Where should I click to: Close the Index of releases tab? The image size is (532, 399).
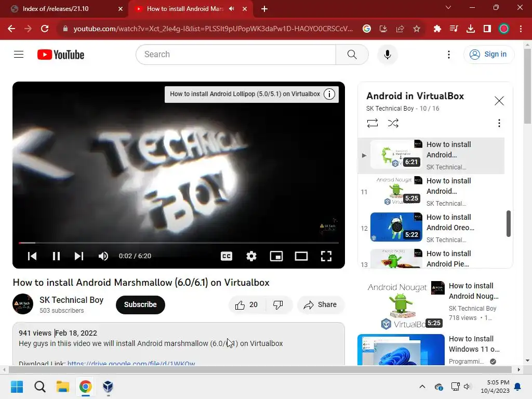coord(121,9)
